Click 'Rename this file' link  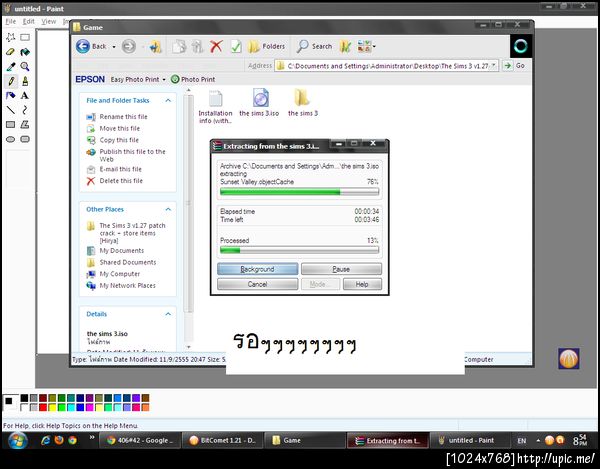point(123,117)
